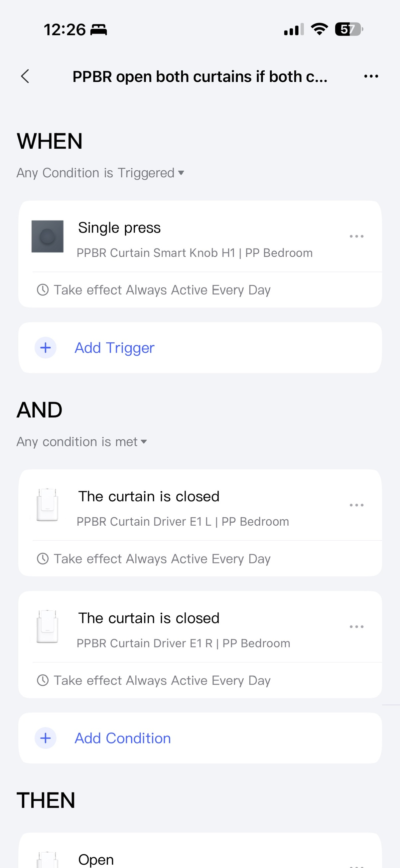Edit effective time of Single press trigger
This screenshot has width=400, height=868.
(162, 290)
